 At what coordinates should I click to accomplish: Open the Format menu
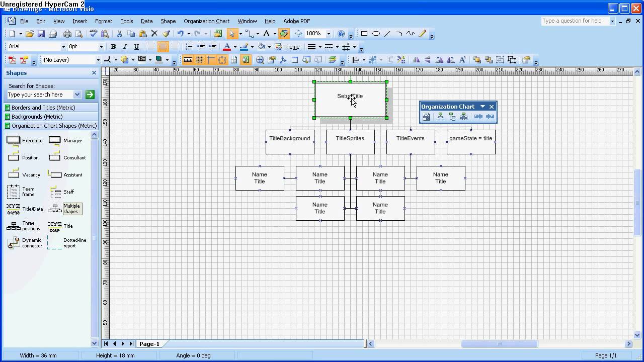pyautogui.click(x=104, y=21)
